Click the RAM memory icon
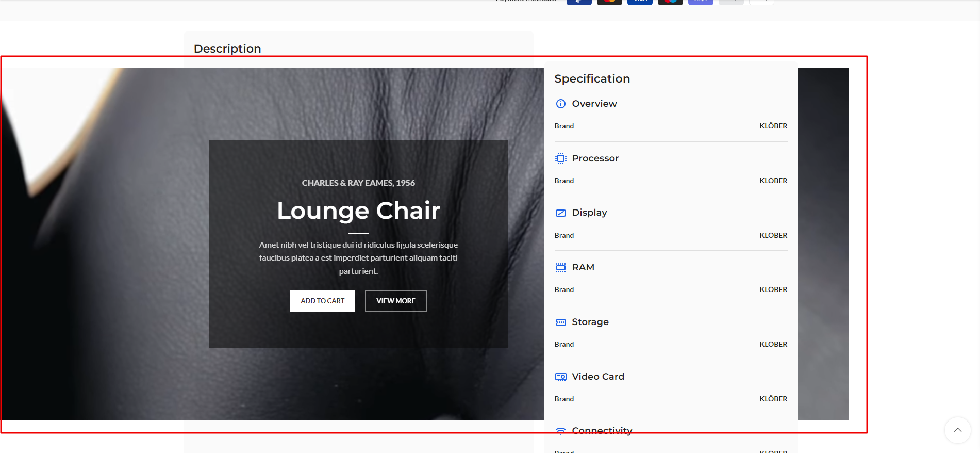The width and height of the screenshot is (980, 453). tap(561, 268)
